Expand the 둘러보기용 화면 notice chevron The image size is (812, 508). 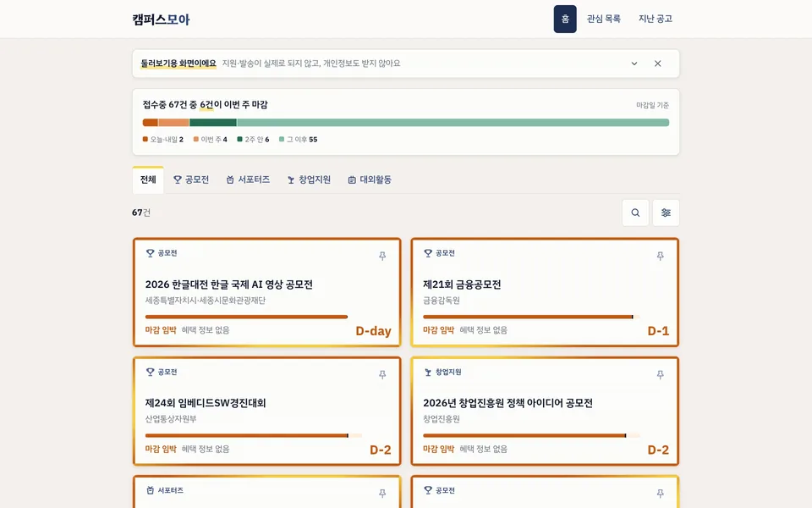coord(634,63)
